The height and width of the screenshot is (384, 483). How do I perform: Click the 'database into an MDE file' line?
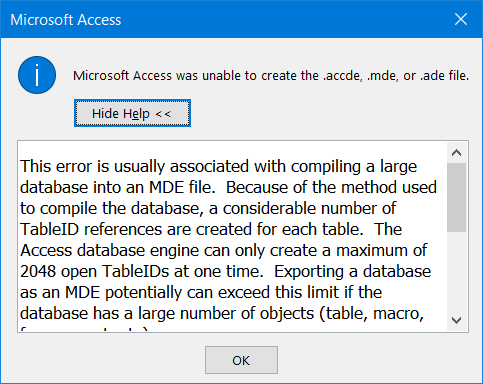[229, 188]
